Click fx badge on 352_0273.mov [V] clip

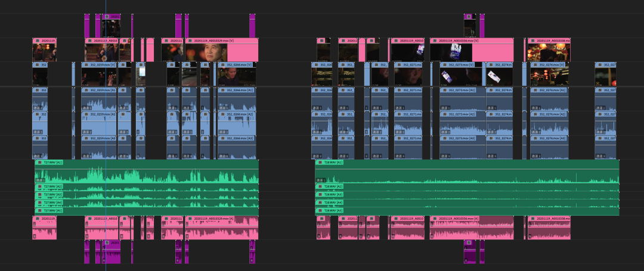pyautogui.click(x=444, y=64)
